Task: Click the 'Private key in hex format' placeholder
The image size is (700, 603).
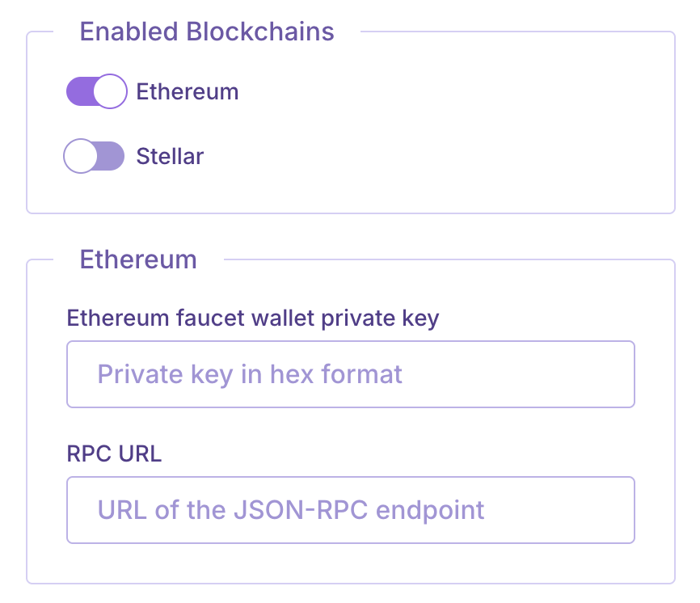Action: (x=250, y=374)
